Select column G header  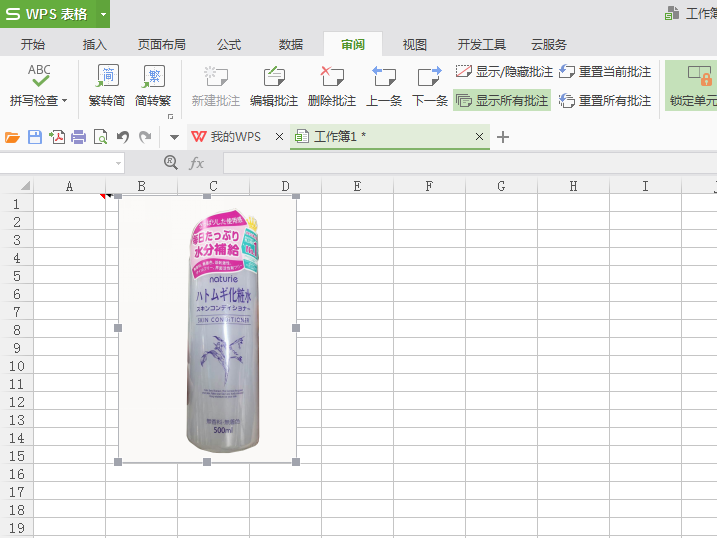pos(501,186)
